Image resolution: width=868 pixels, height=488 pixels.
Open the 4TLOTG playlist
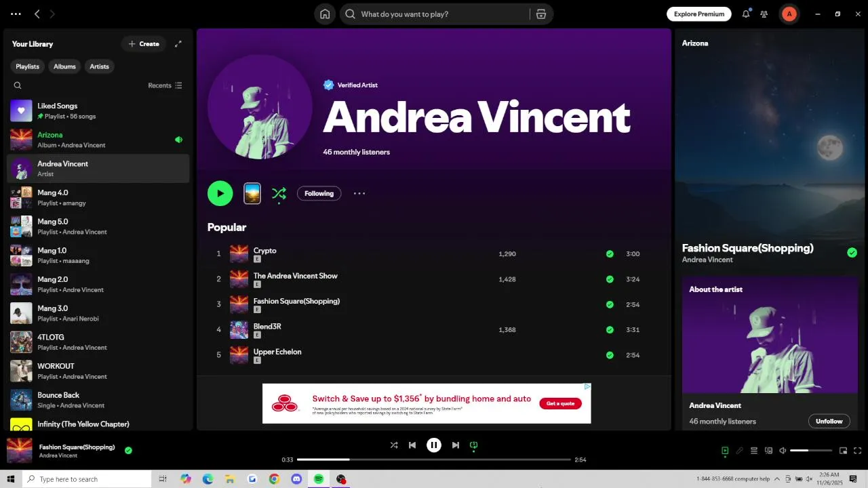point(98,342)
